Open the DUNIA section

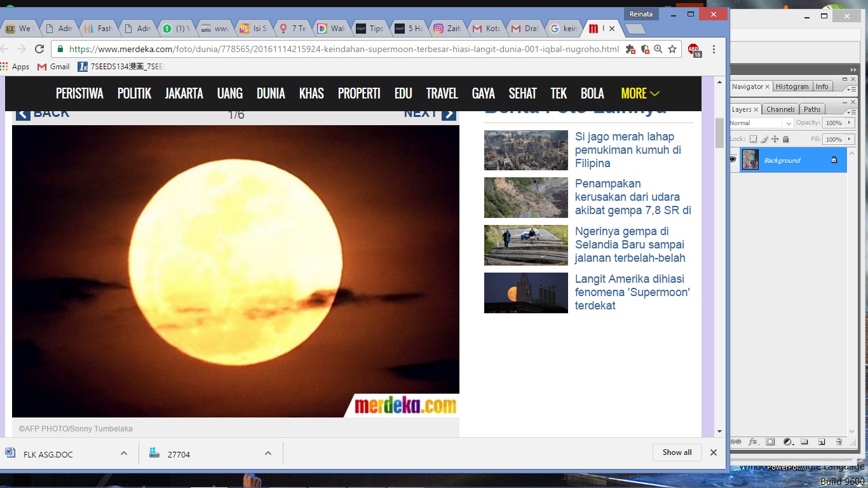[271, 93]
